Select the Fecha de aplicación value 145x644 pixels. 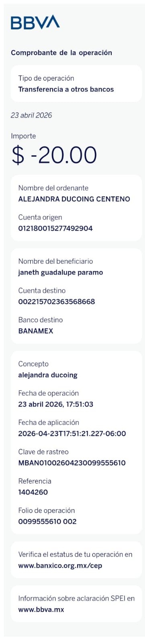point(72,433)
